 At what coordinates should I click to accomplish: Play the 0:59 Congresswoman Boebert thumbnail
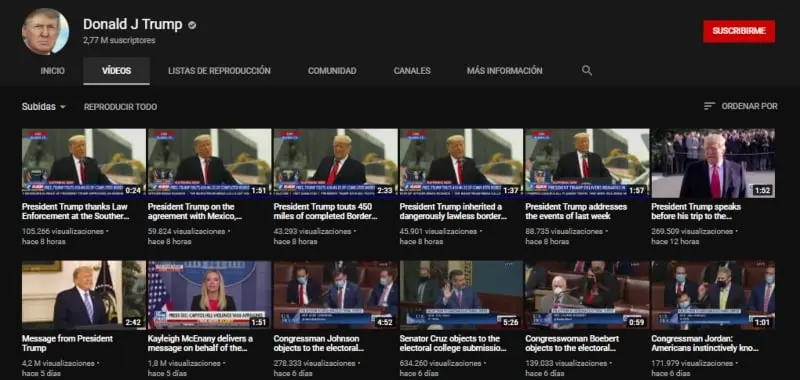587,295
